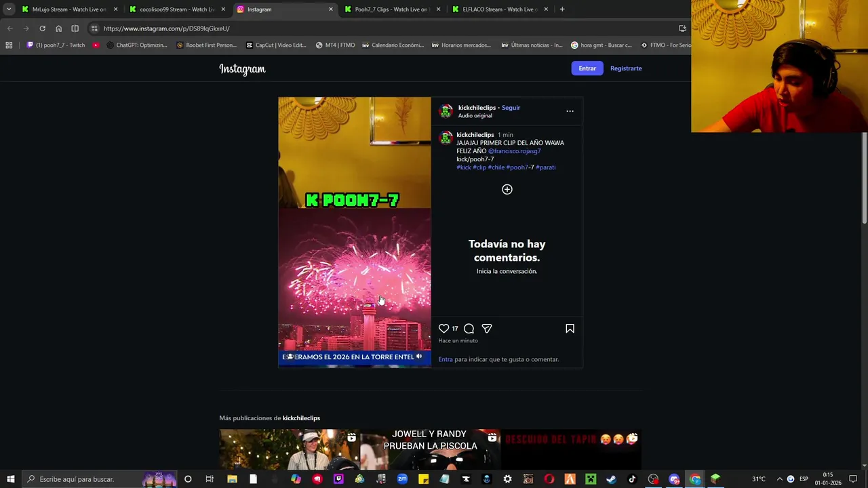The width and height of the screenshot is (868, 488).
Task: Open the @francisco.rojasg7 mention
Action: click(x=514, y=151)
